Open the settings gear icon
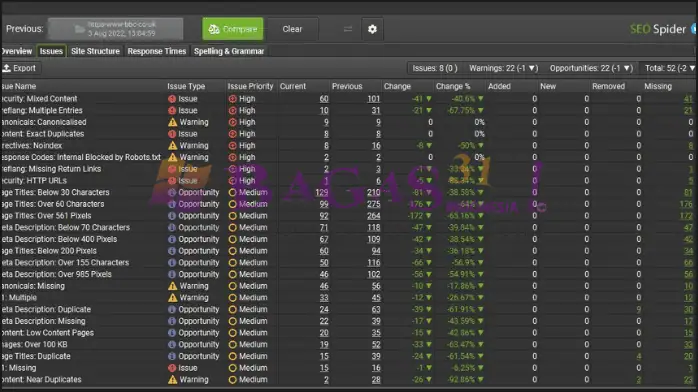Image resolution: width=698 pixels, height=392 pixels. (372, 29)
